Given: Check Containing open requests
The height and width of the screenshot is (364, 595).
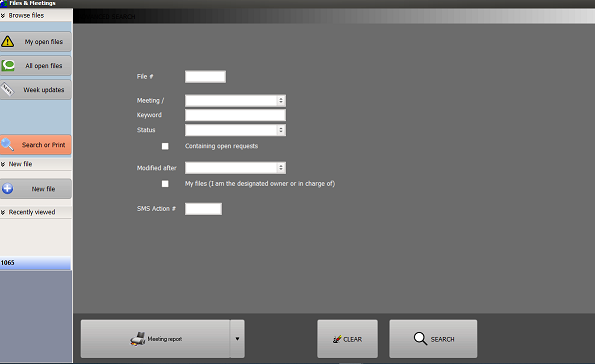Looking at the screenshot, I should click(x=165, y=146).
